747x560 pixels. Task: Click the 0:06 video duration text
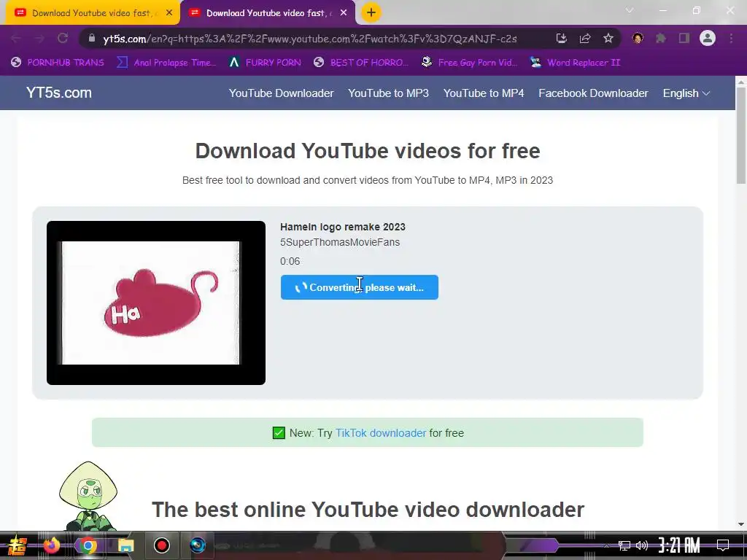[290, 261]
